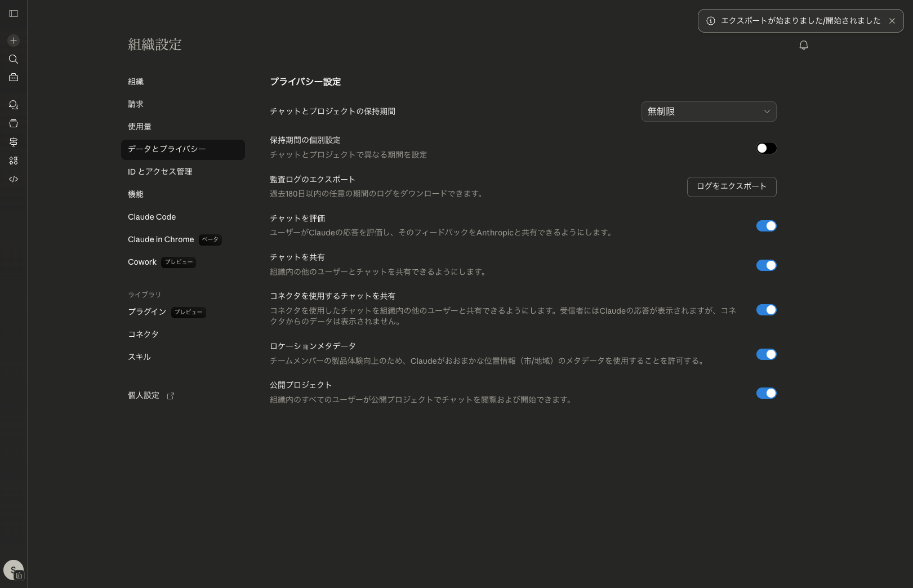Enable 保持期間の個別設定 toggle

(766, 148)
